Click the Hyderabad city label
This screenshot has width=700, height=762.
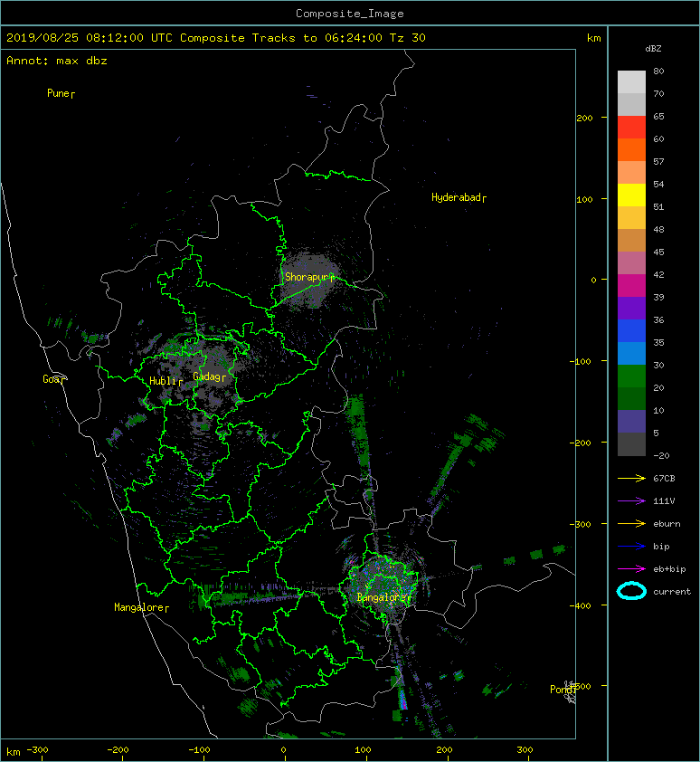pos(459,197)
